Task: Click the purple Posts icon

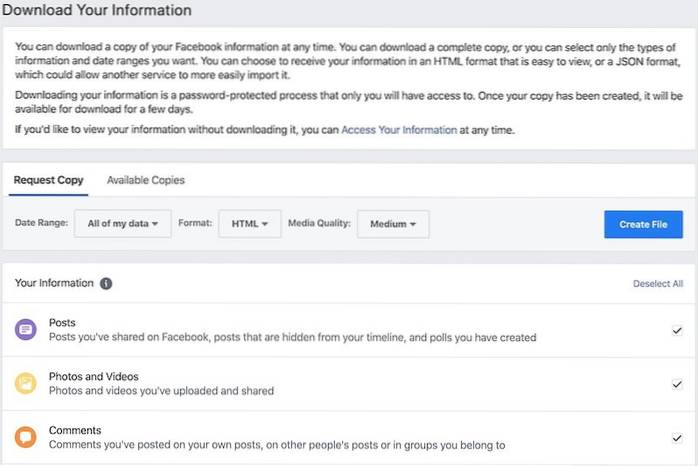Action: click(x=25, y=330)
